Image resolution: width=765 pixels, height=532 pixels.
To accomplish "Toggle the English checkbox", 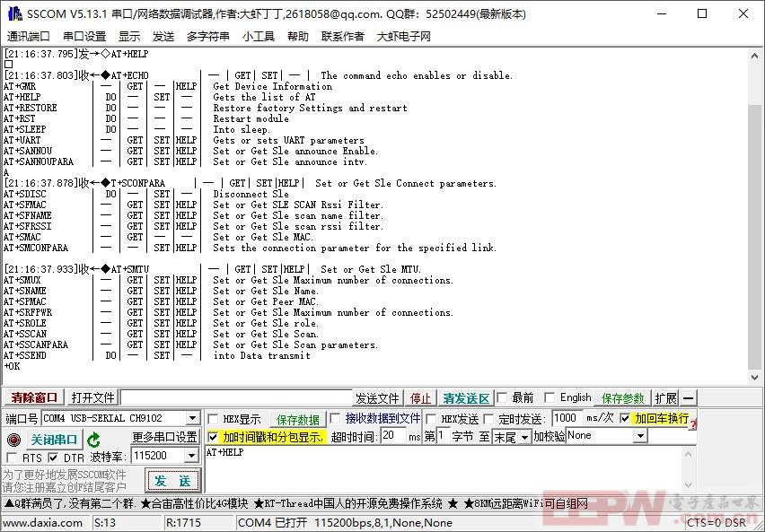I will pyautogui.click(x=550, y=398).
